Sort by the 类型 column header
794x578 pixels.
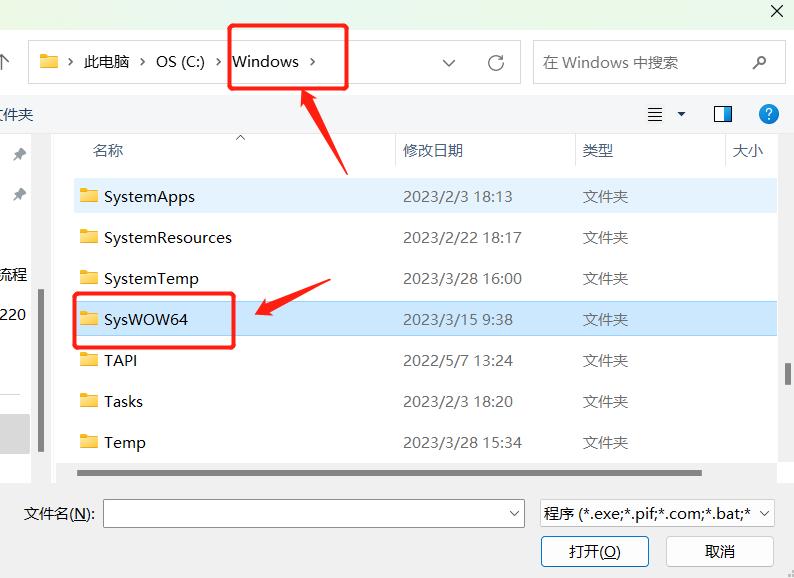click(598, 150)
